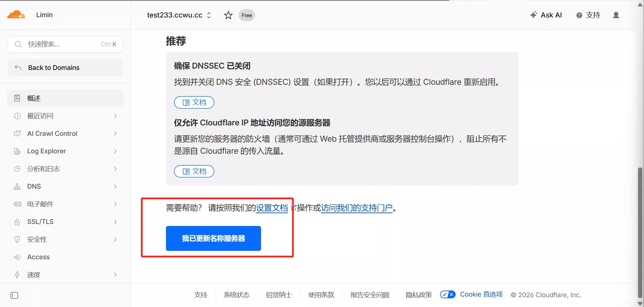The width and height of the screenshot is (644, 307).
Task: Select the 概述 menu item
Action: (x=65, y=98)
